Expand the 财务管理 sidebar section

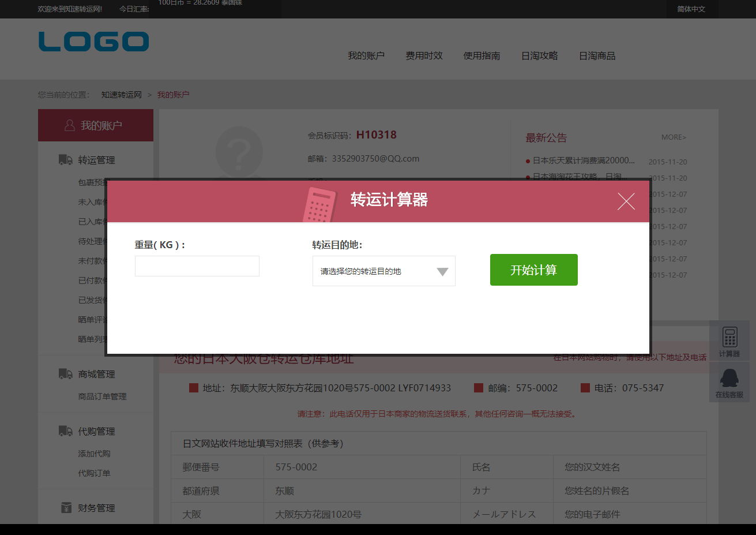96,508
